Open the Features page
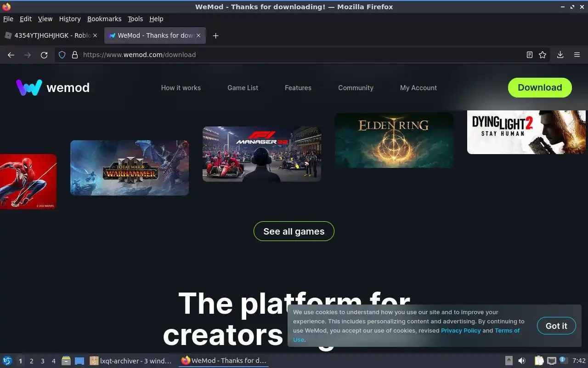This screenshot has height=368, width=588. [x=298, y=88]
